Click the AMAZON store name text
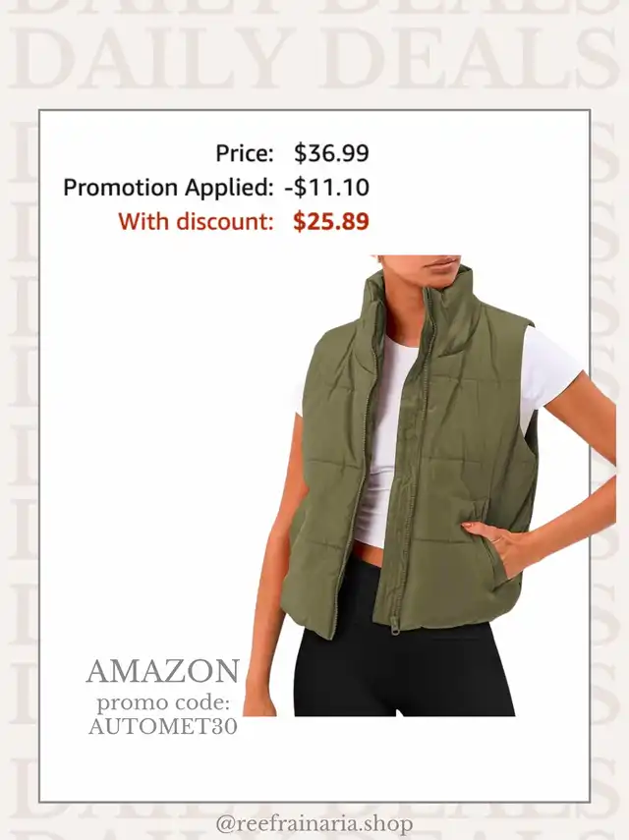Image resolution: width=629 pixels, height=840 pixels. (x=163, y=671)
